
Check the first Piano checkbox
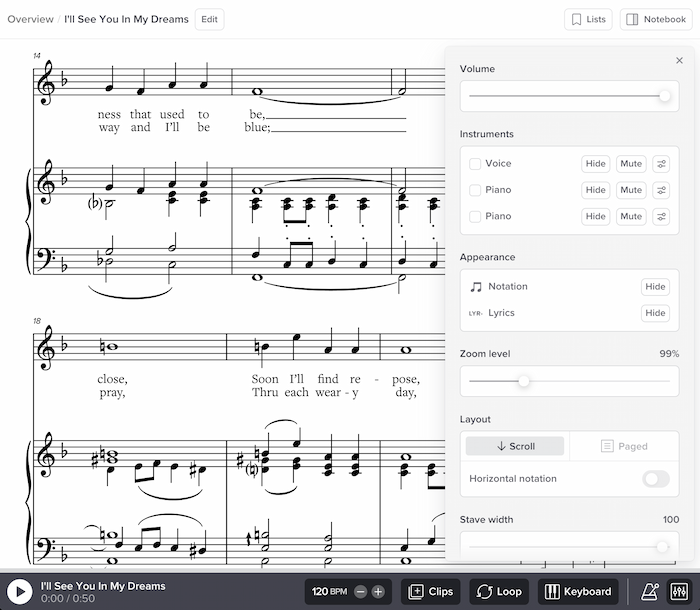tap(475, 190)
